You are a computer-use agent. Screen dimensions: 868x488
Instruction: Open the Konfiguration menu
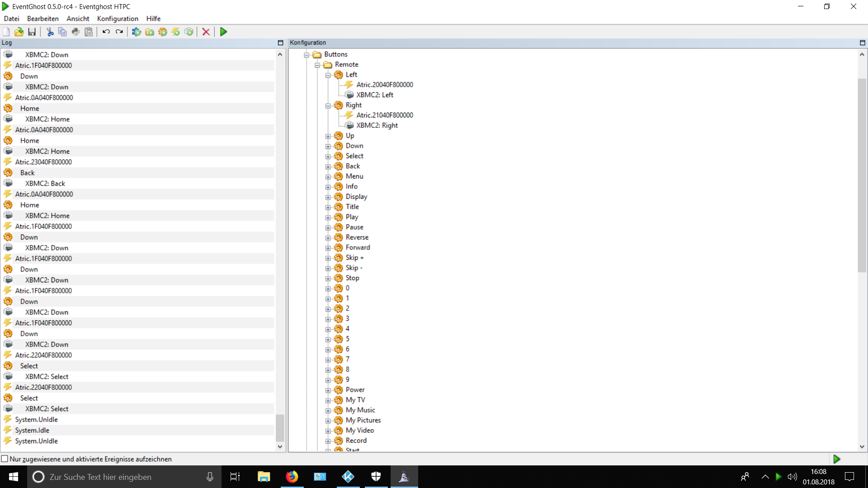click(x=118, y=19)
